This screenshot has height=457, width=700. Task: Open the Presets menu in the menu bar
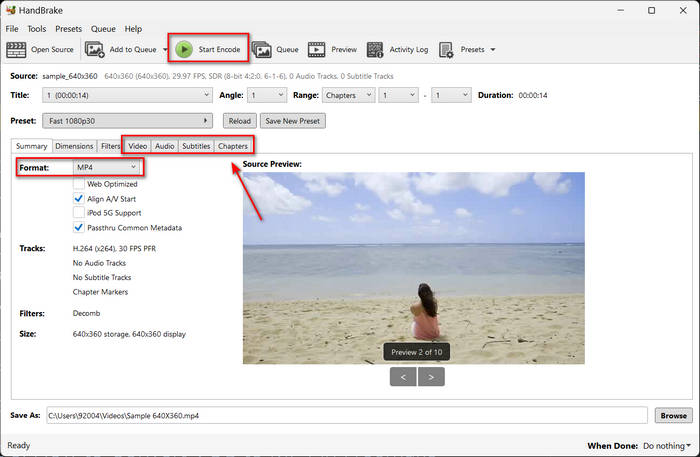[x=68, y=29]
